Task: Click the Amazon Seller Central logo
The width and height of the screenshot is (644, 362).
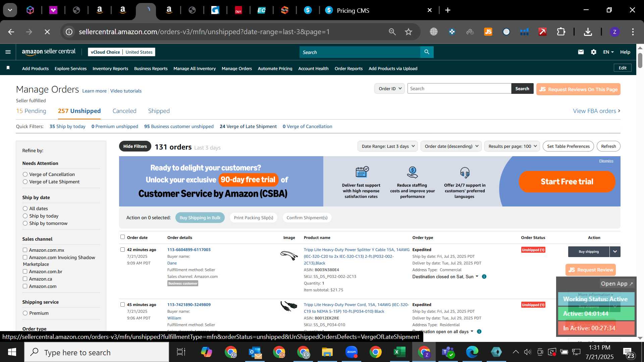Action: [49, 52]
